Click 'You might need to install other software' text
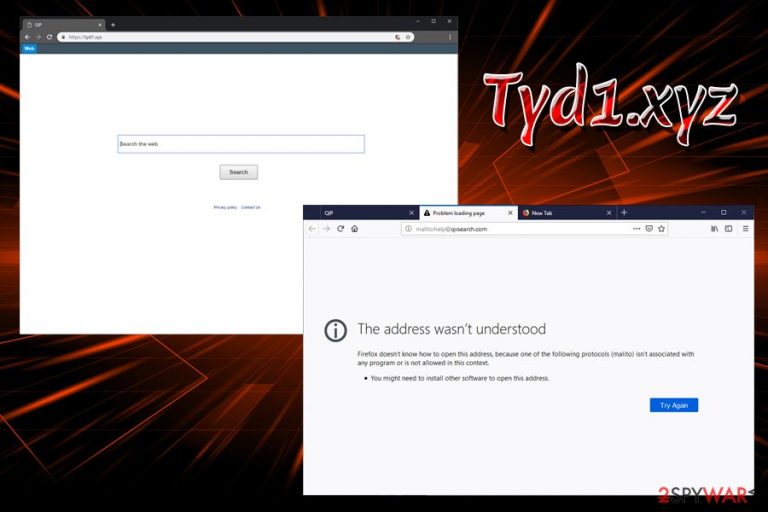This screenshot has height=512, width=768. pos(460,378)
